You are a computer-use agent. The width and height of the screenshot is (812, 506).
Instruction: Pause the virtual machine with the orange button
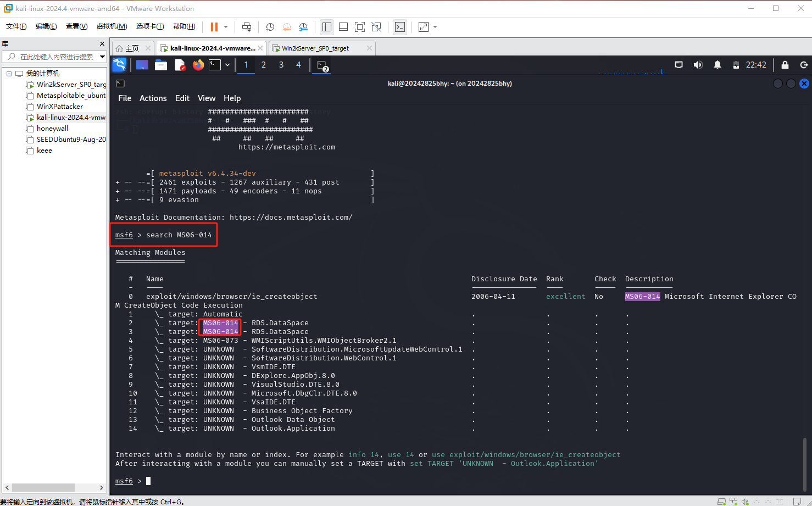pos(214,27)
